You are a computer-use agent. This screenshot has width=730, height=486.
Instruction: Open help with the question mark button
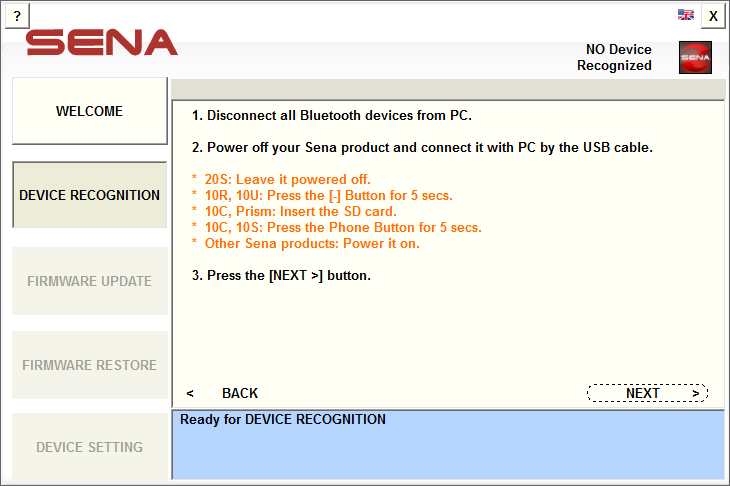(17, 16)
